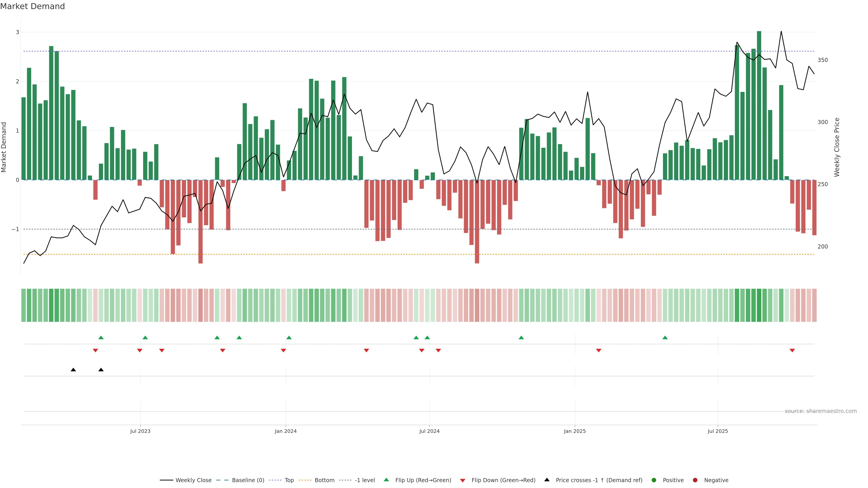The width and height of the screenshot is (868, 488).
Task: Click the darkest green heatmap cell
Action: tap(759, 305)
